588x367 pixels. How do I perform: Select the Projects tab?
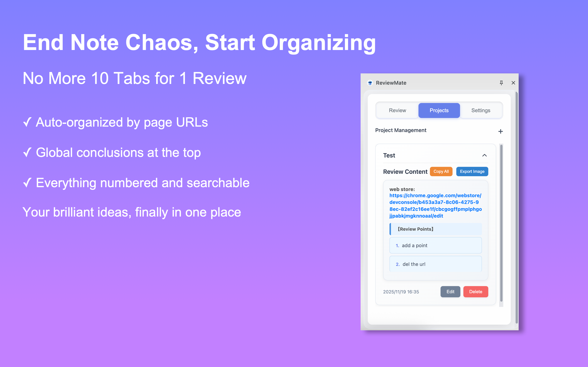coord(439,110)
